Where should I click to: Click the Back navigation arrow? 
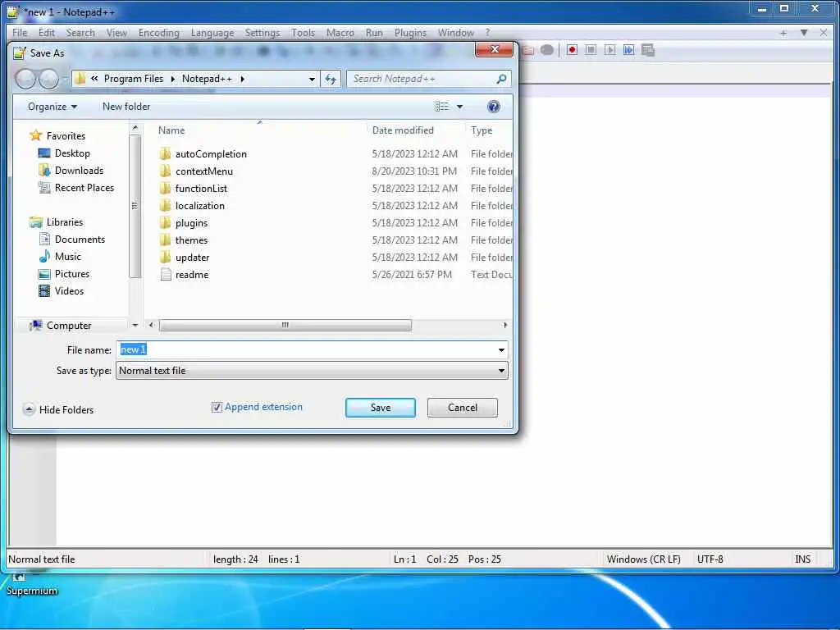point(25,80)
